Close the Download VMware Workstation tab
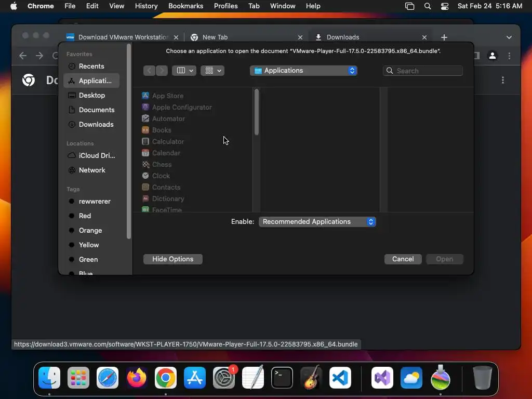 point(176,37)
